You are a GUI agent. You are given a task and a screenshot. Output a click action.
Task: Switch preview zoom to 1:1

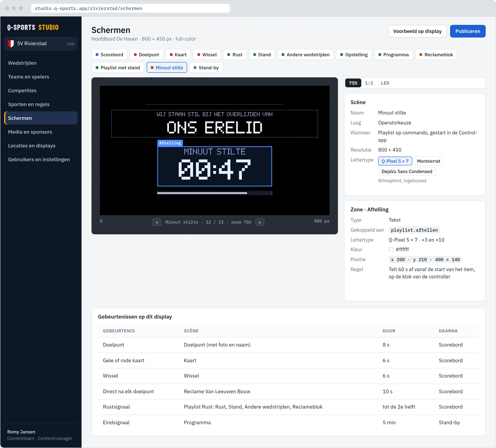[369, 83]
